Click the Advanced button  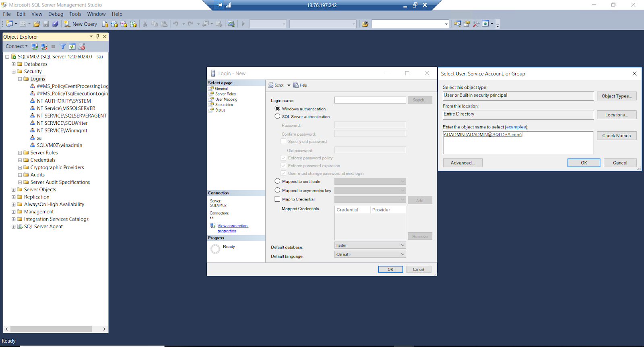[462, 163]
